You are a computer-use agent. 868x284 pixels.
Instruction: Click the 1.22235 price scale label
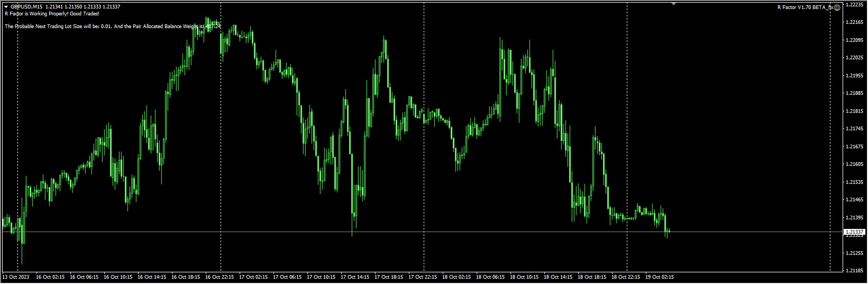[855, 4]
